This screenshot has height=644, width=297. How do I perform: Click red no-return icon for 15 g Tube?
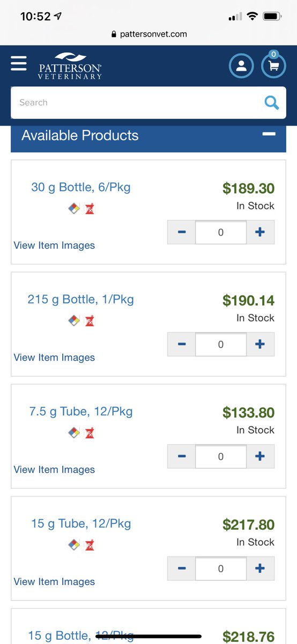(90, 545)
